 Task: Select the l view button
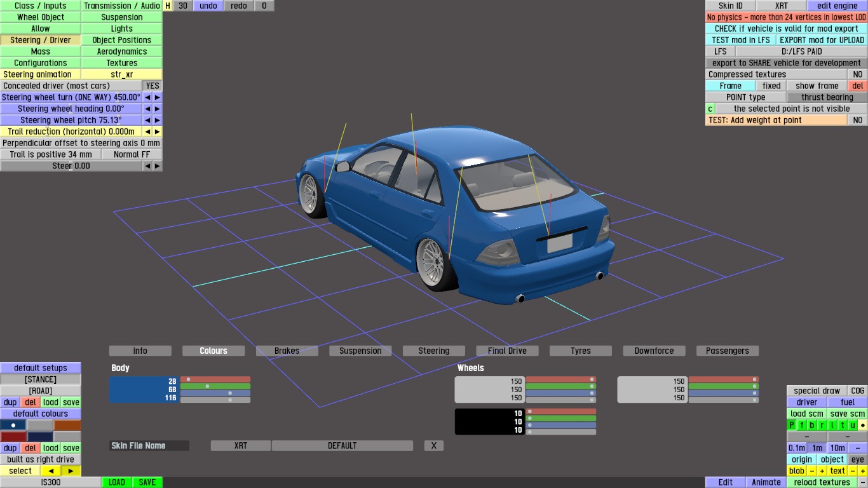(x=832, y=425)
